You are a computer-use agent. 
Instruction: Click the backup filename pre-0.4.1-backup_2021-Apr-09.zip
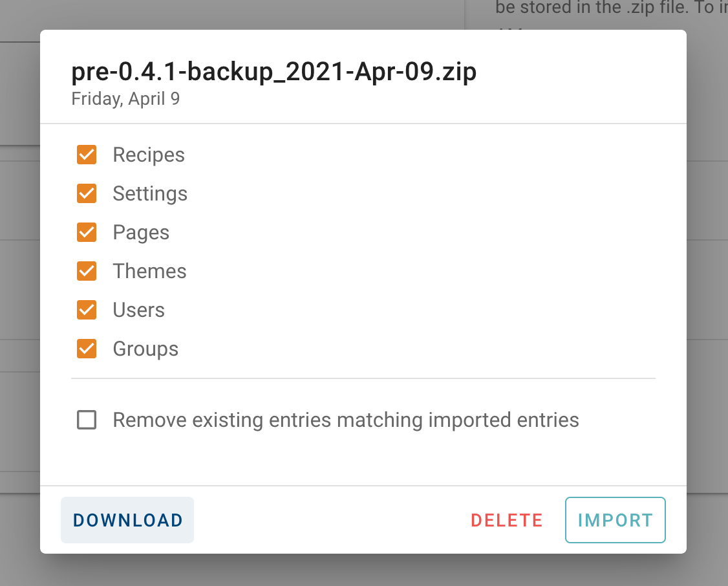273,72
